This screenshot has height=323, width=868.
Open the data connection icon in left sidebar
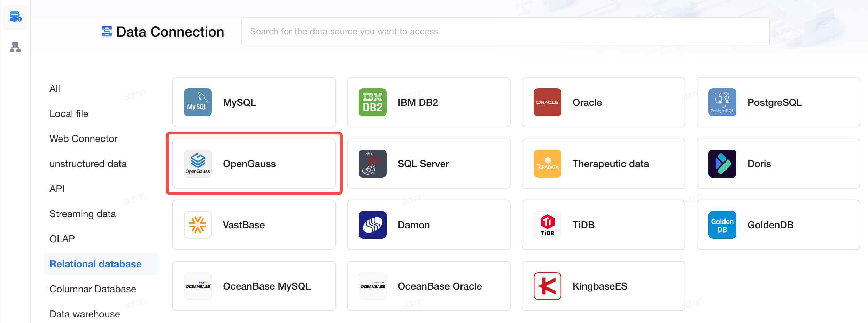(15, 17)
